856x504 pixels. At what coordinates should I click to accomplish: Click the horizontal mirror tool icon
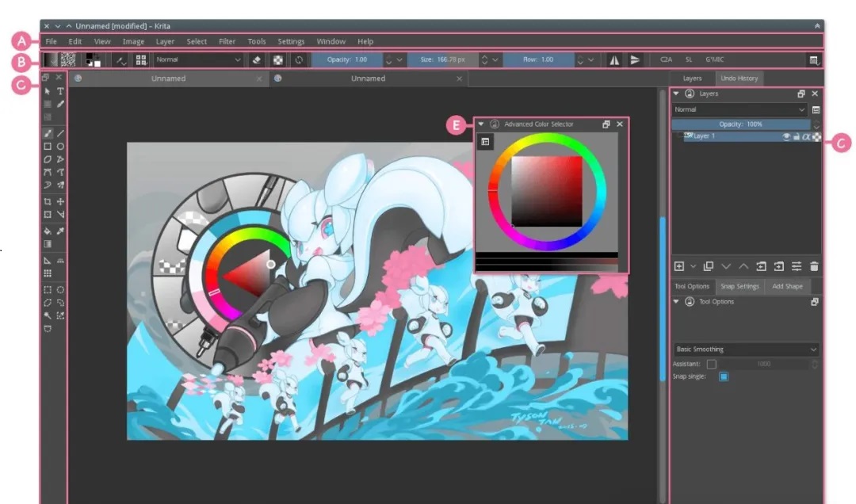tap(614, 60)
